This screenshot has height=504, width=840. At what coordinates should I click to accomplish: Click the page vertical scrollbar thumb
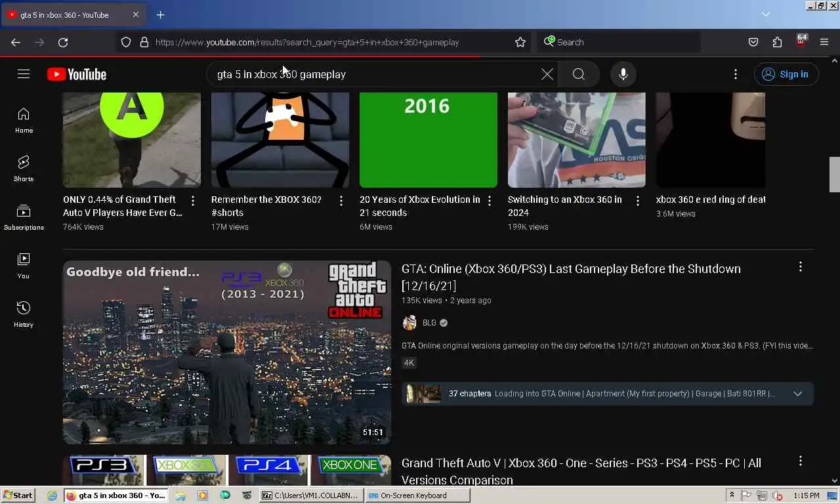(834, 174)
